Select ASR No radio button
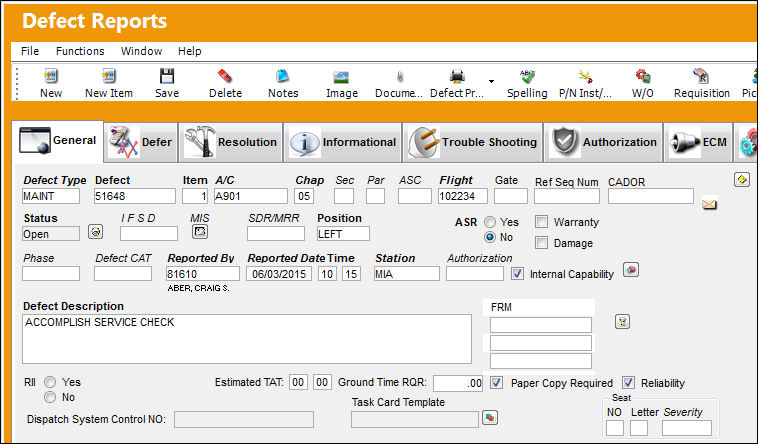Viewport: 758px width, 444px height. pyautogui.click(x=490, y=237)
